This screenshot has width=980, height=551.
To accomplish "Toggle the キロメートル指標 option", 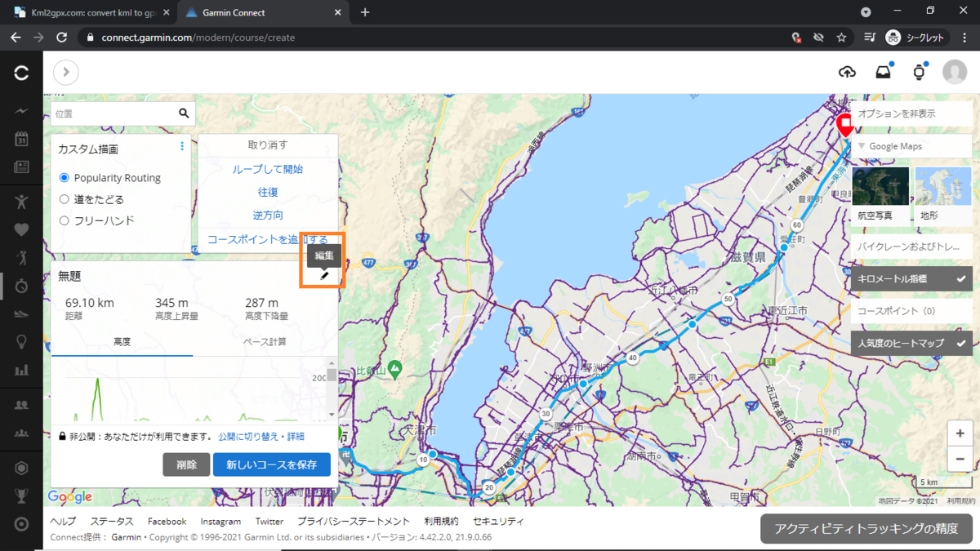I will 911,278.
